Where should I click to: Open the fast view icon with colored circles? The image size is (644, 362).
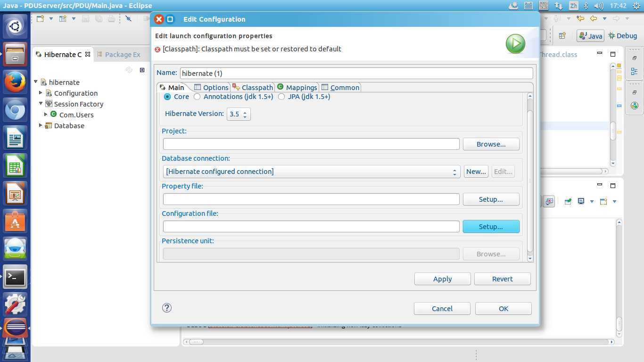coord(634,106)
